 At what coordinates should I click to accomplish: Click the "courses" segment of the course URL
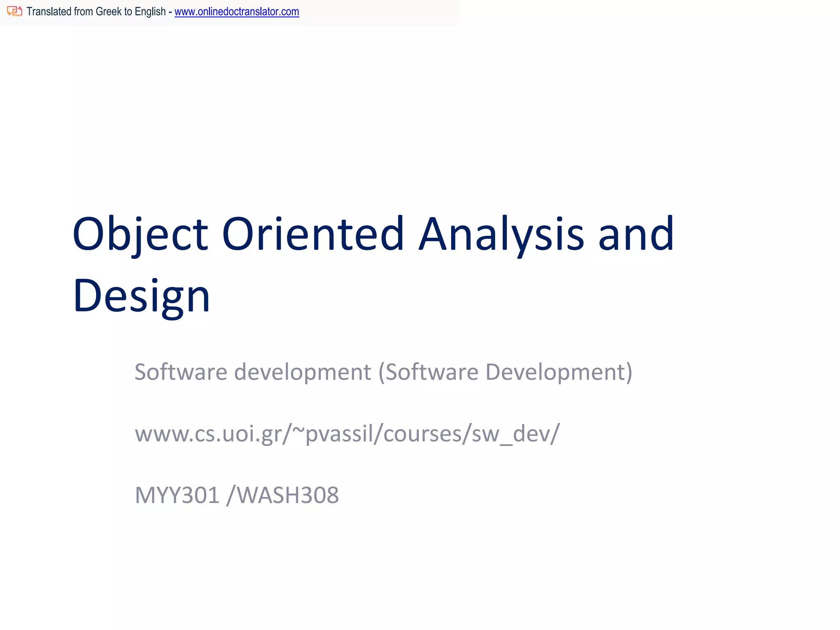(x=422, y=434)
